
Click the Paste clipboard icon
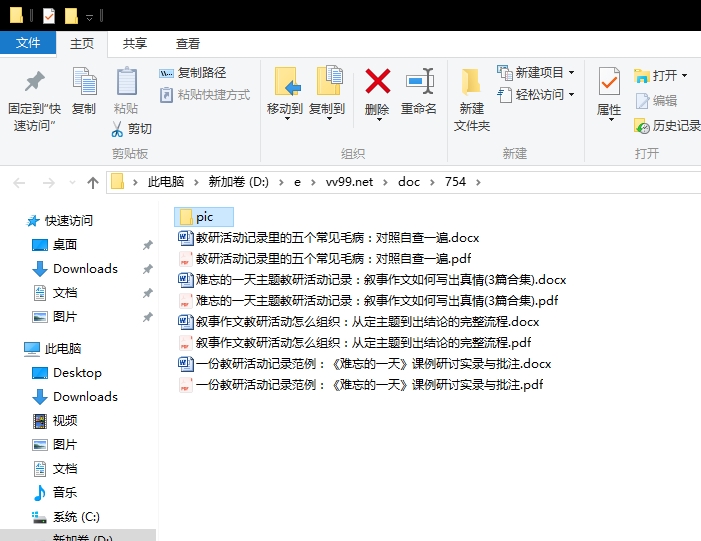(x=127, y=81)
